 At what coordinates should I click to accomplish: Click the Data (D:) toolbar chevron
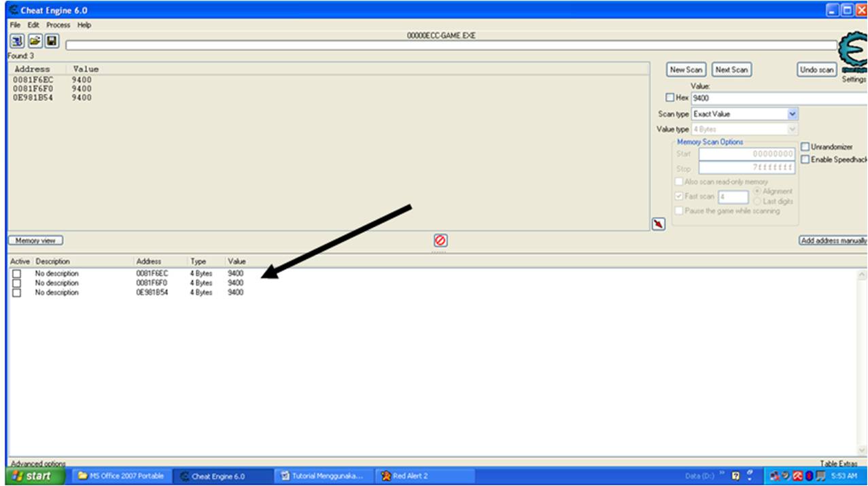(723, 474)
